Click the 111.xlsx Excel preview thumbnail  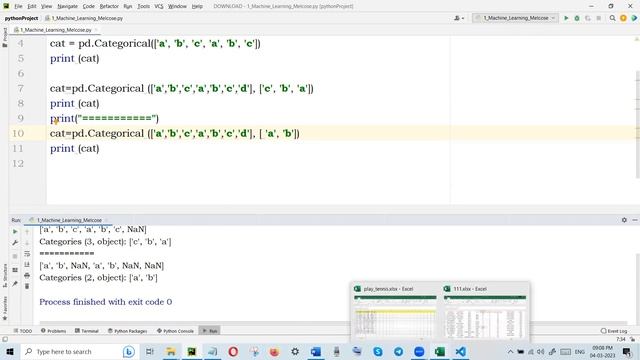(x=484, y=313)
